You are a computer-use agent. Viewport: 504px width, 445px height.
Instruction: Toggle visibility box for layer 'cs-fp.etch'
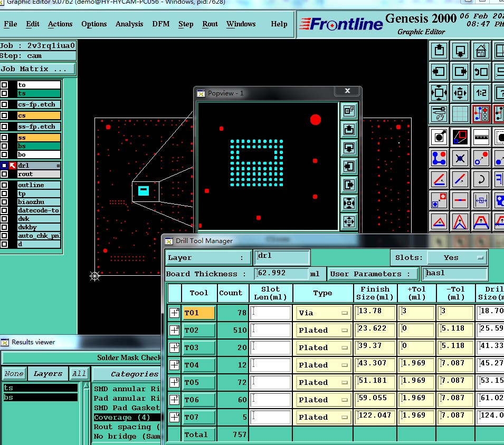[x=4, y=104]
